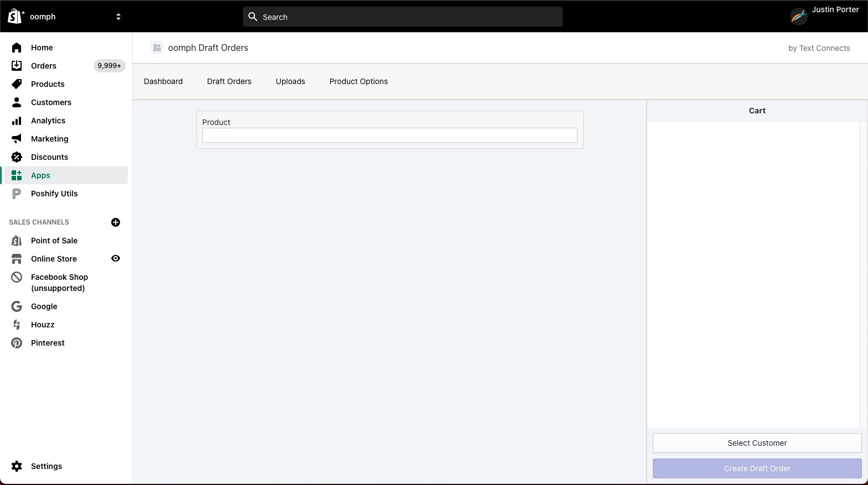Open Analytics bar chart icon

(17, 121)
